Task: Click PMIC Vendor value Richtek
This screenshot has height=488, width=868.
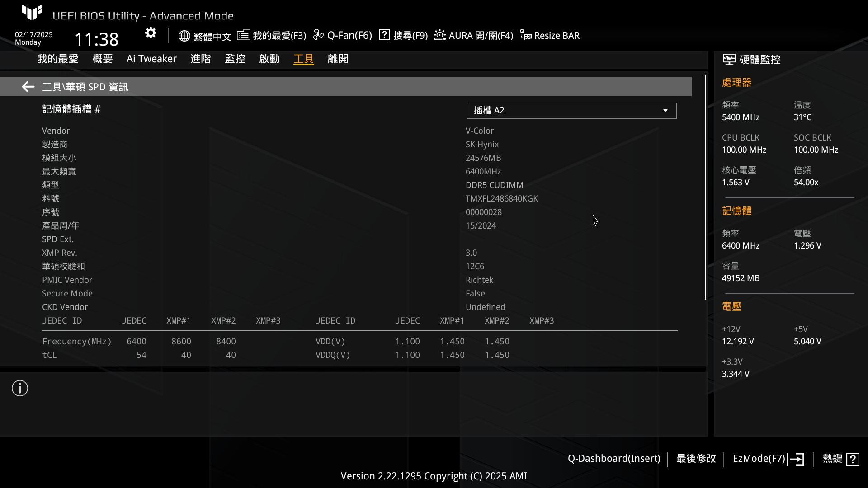Action: click(480, 280)
